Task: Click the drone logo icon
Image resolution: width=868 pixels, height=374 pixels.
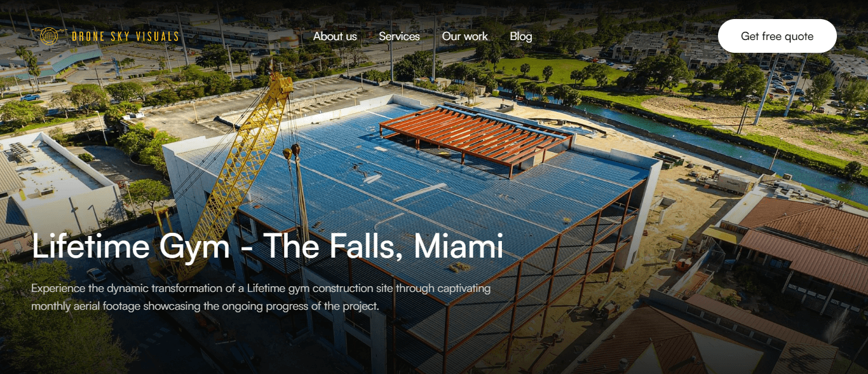Action: 48,36
